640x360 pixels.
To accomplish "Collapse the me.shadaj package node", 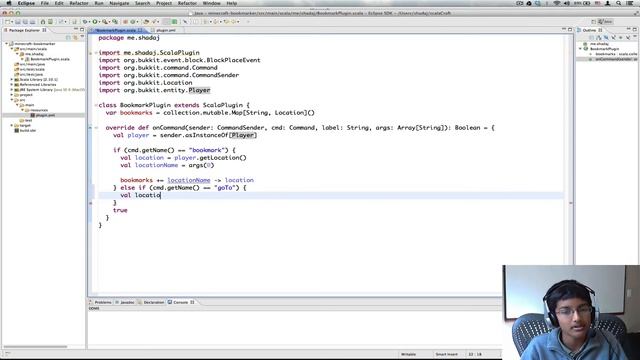I will (17, 54).
